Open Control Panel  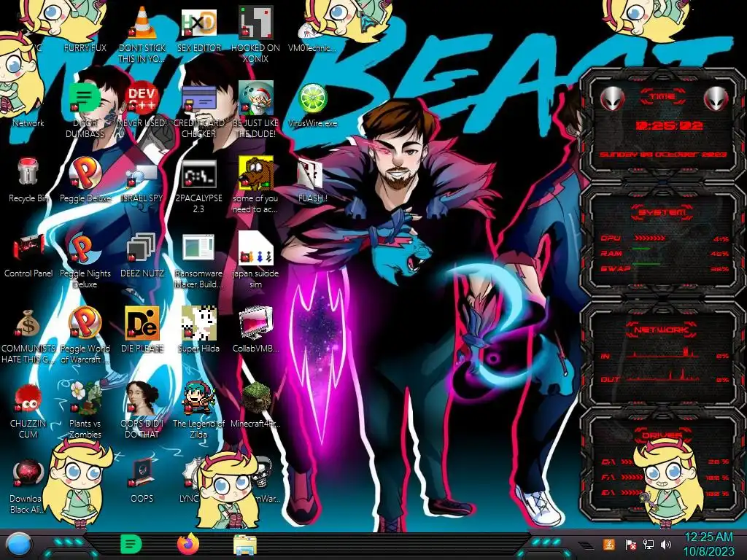click(x=28, y=249)
